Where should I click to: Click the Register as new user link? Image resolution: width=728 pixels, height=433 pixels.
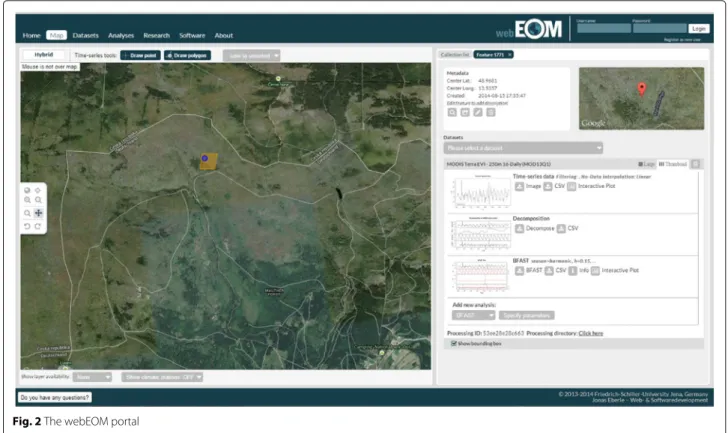(682, 40)
